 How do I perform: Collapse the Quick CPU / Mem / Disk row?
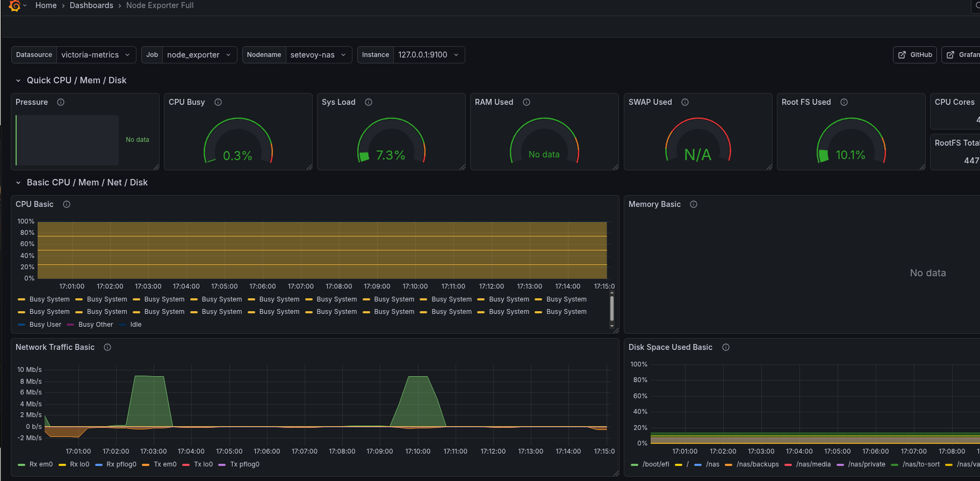[x=18, y=81]
